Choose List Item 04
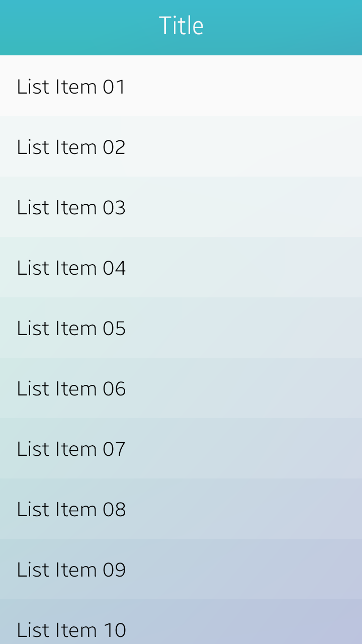 coord(181,267)
